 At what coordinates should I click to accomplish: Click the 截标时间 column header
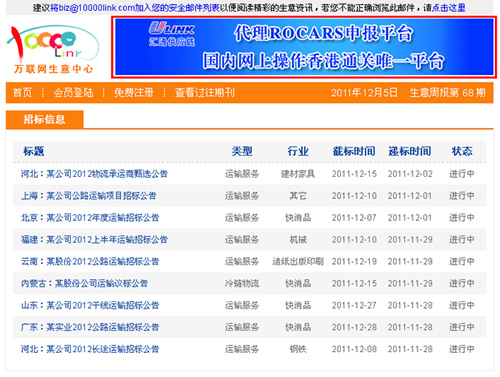pyautogui.click(x=354, y=151)
